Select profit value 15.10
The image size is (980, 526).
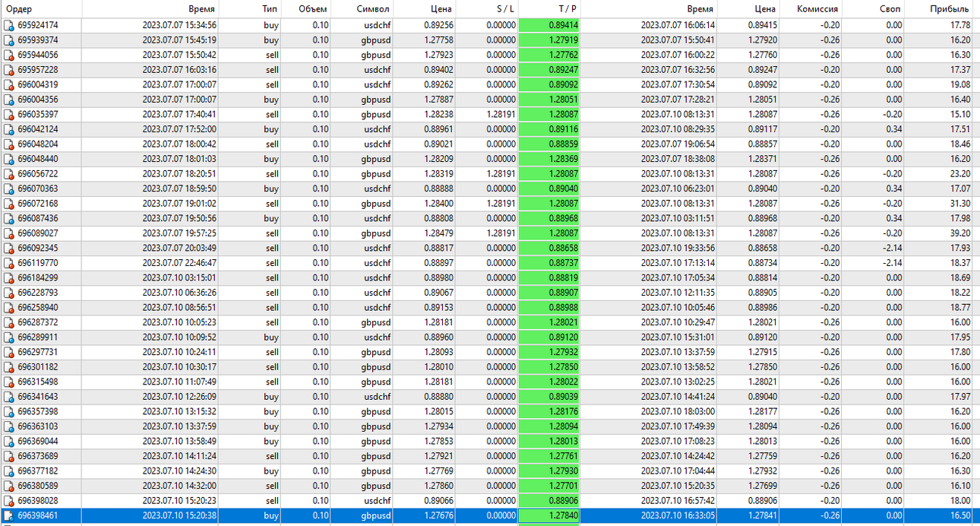click(x=959, y=115)
